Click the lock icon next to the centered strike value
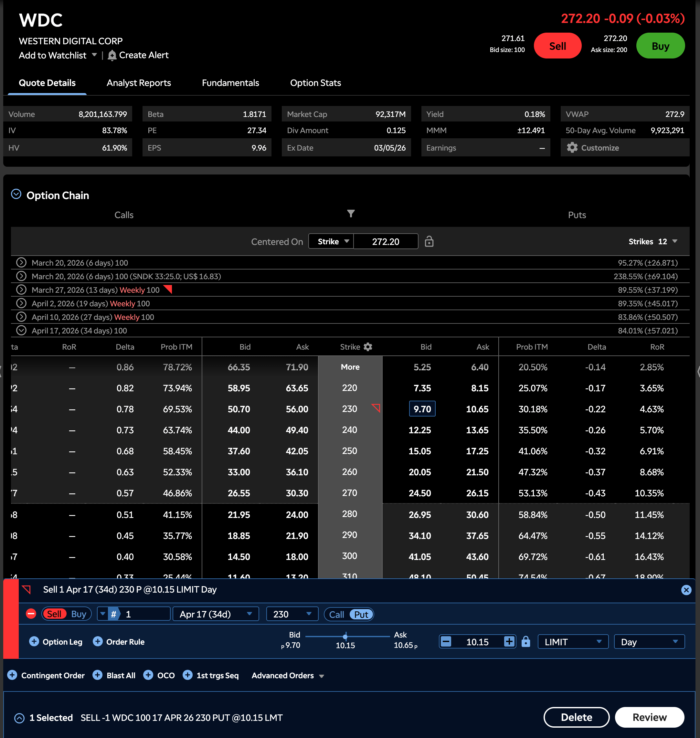The height and width of the screenshot is (738, 700). click(429, 241)
